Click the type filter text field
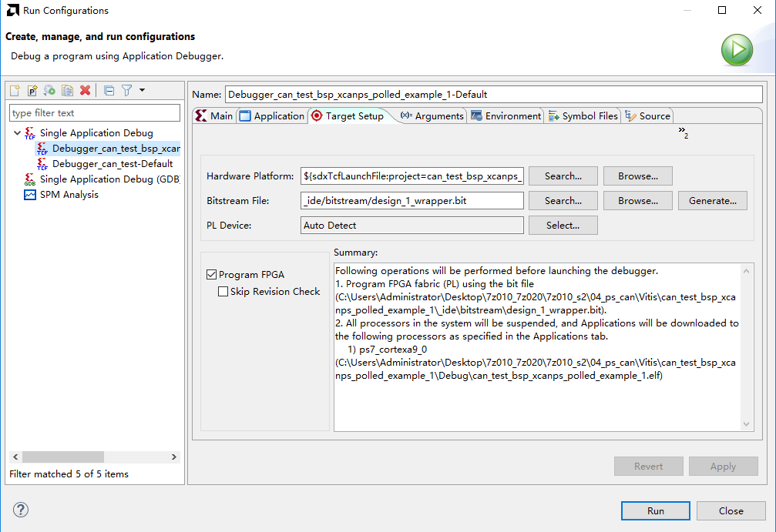This screenshot has width=776, height=532. click(x=95, y=112)
